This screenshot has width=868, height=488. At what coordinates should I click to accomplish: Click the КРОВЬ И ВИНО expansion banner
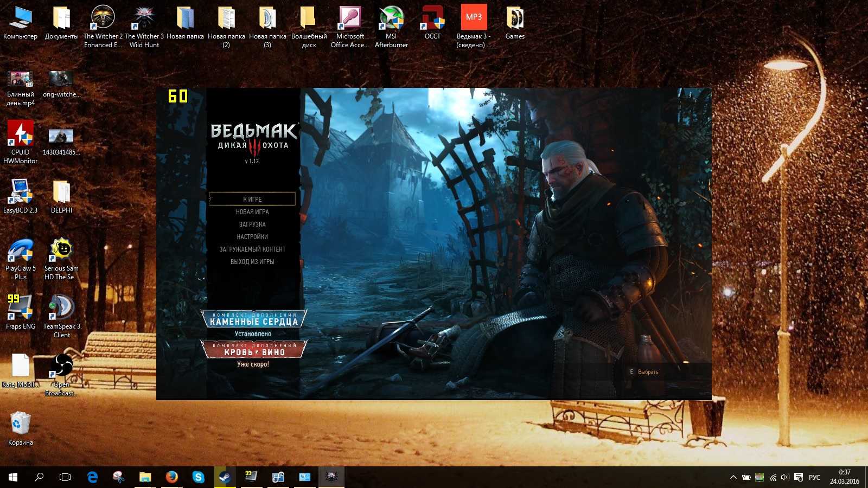[x=254, y=349]
